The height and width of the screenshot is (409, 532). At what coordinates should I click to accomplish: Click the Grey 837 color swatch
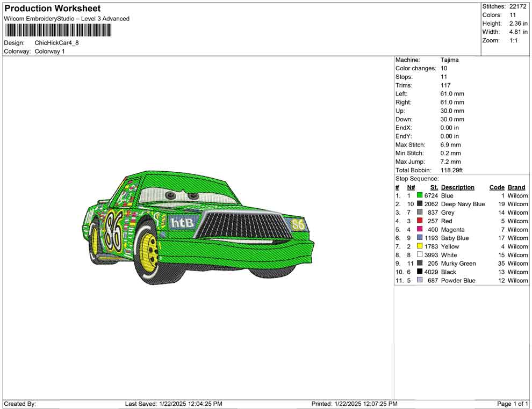420,212
